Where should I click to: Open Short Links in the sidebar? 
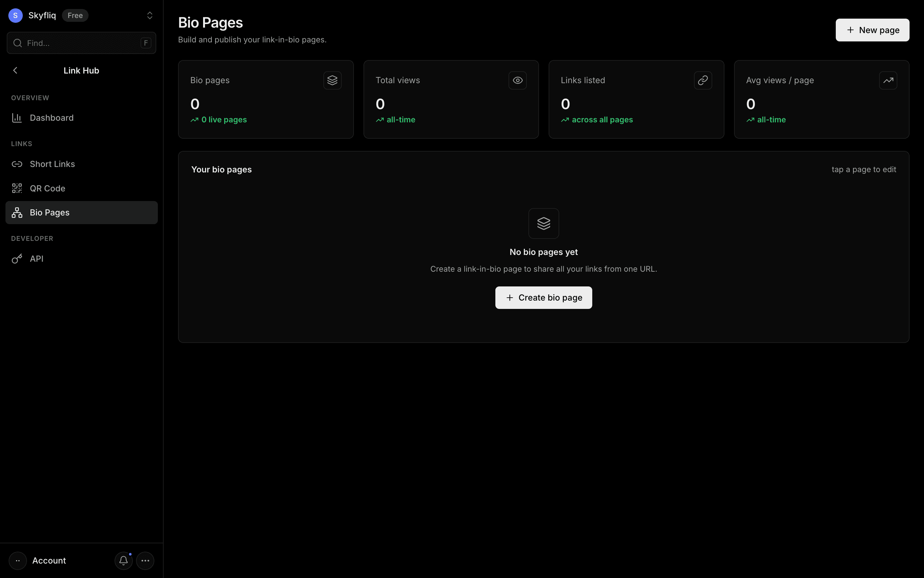pyautogui.click(x=81, y=164)
